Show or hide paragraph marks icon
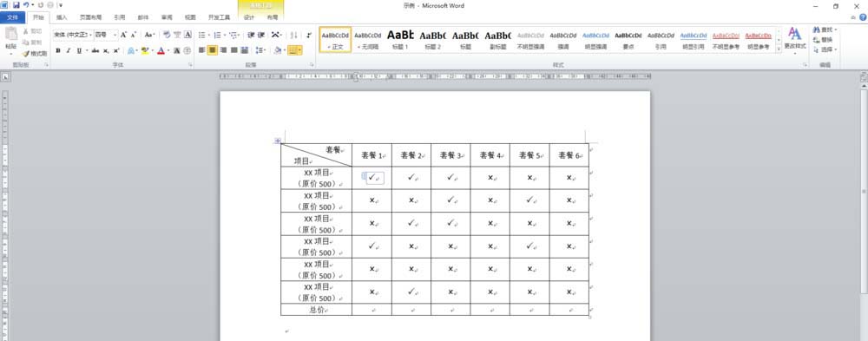868x341 pixels. (309, 35)
